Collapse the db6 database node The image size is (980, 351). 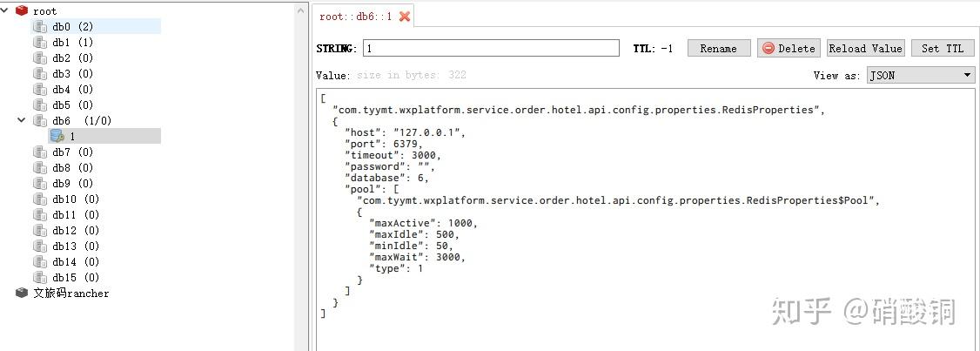(x=22, y=120)
